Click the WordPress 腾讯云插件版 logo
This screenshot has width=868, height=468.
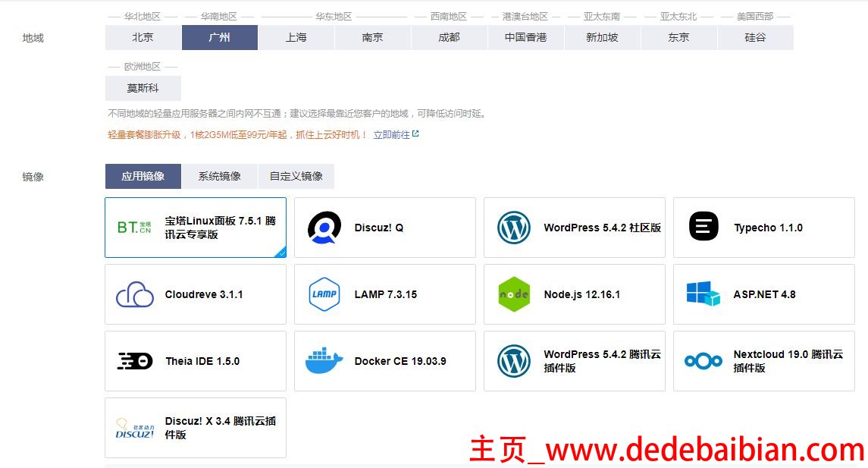pyautogui.click(x=514, y=361)
